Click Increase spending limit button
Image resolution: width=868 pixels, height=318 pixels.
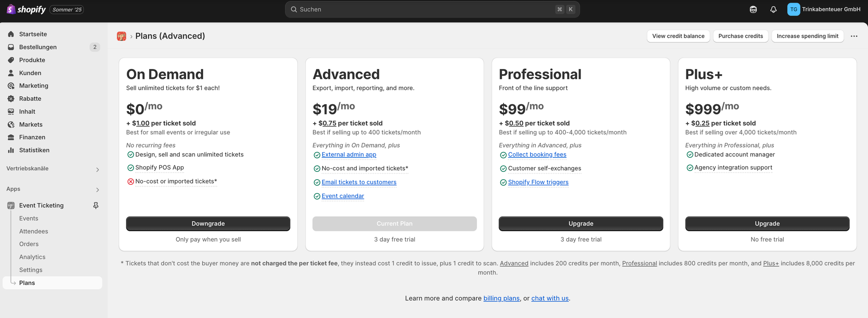click(807, 36)
